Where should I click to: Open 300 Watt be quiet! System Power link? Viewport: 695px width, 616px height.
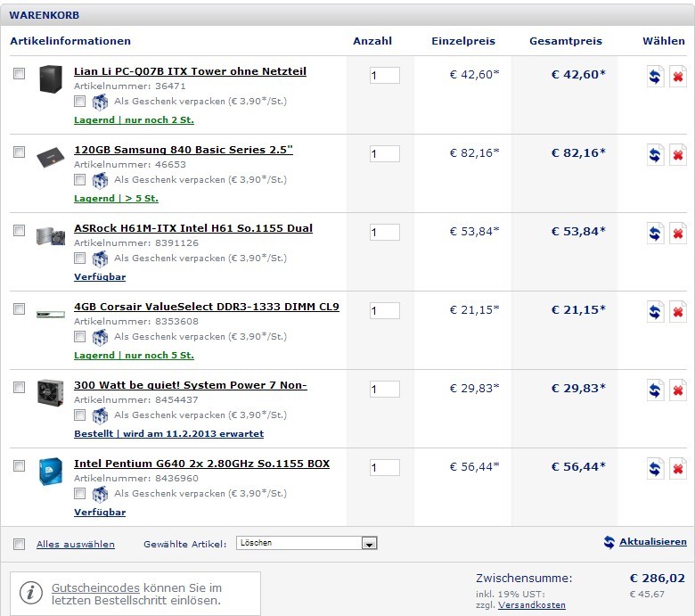point(191,385)
